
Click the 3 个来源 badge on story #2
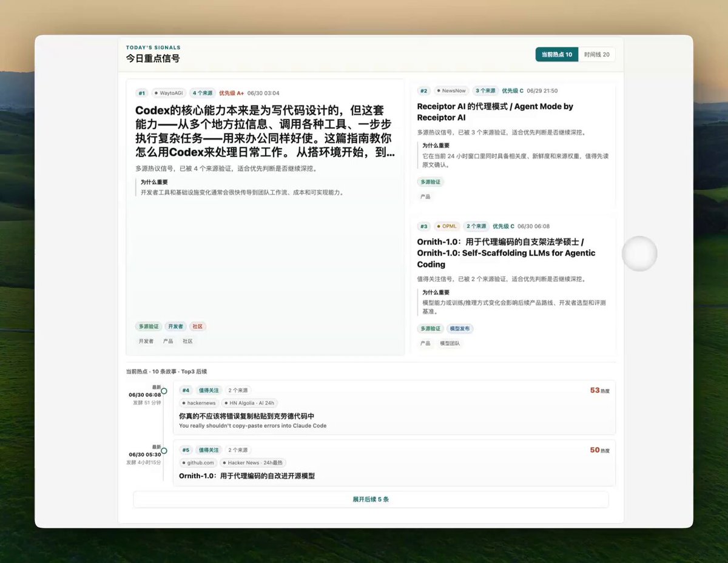[485, 90]
